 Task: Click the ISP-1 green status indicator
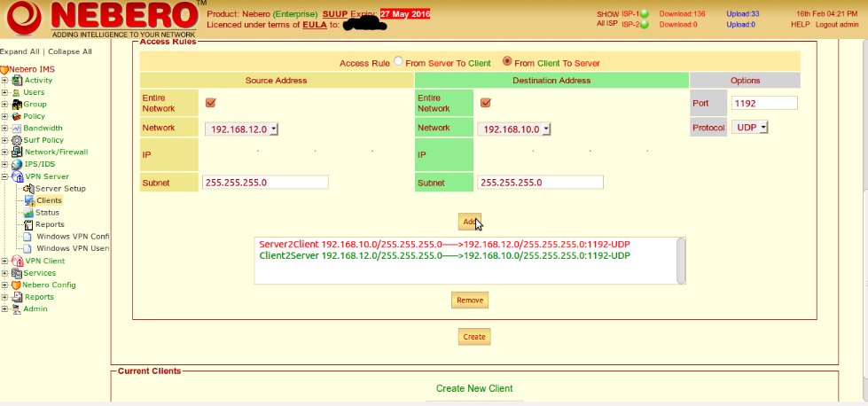pyautogui.click(x=644, y=14)
